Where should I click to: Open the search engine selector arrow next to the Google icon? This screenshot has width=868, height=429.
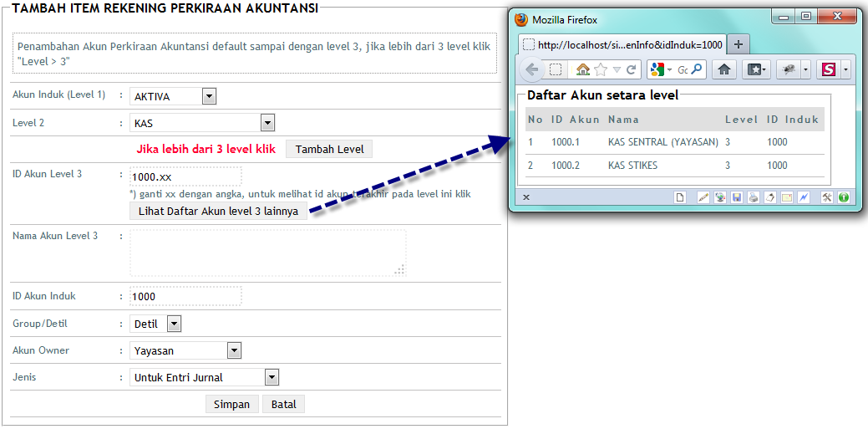coord(669,70)
